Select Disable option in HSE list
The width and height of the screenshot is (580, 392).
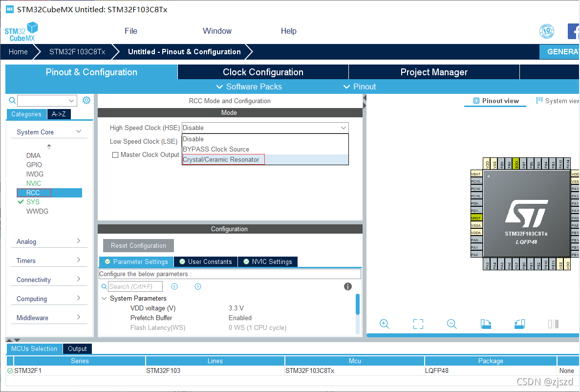[265, 139]
